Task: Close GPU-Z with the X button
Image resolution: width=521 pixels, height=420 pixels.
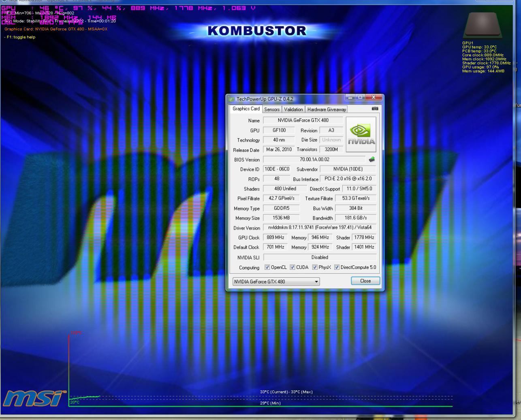Action: coord(374,98)
